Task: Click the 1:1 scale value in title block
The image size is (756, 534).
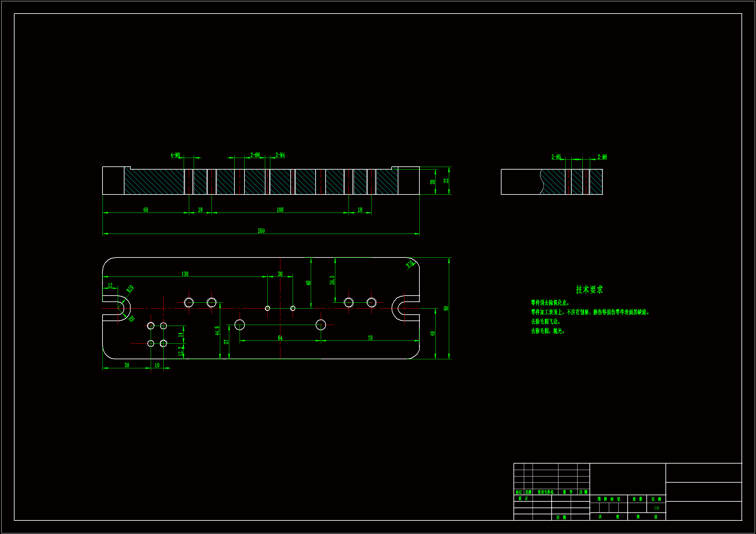Action: 656,508
